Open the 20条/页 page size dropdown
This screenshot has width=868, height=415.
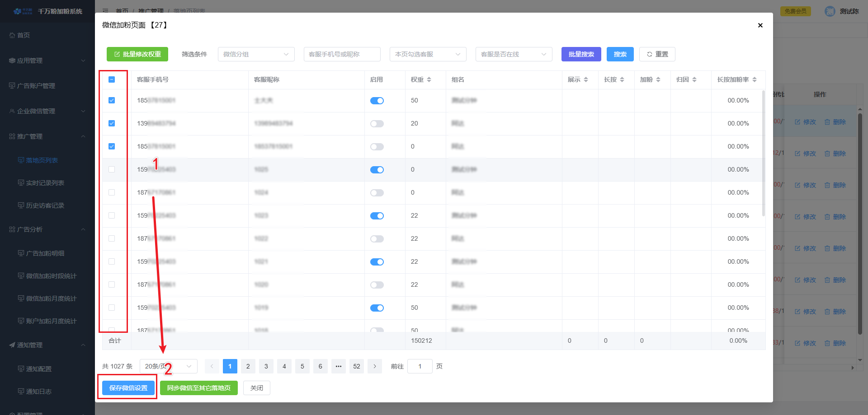click(168, 366)
